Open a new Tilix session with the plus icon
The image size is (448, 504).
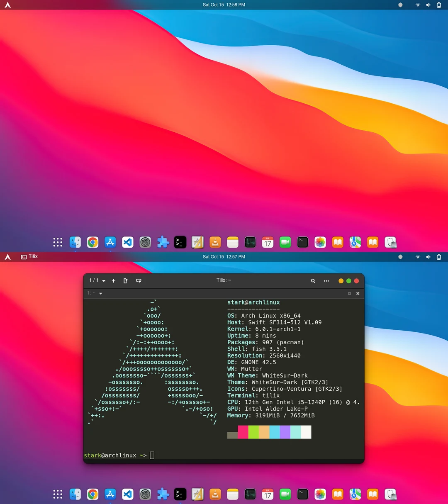[x=114, y=281]
